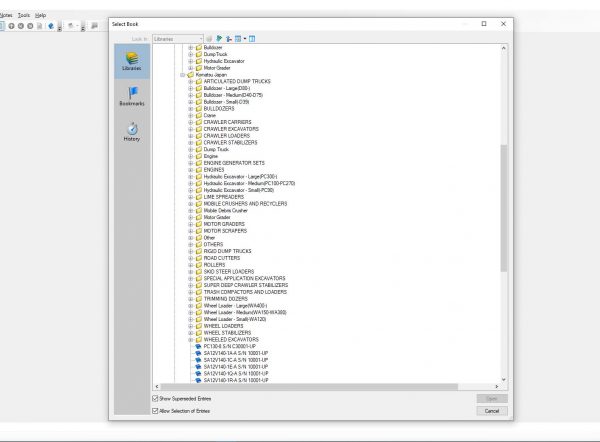Select 'TRASH COMPACTORS AND LOADERS' row
Viewport: 600px width, 442px height.
pos(245,292)
